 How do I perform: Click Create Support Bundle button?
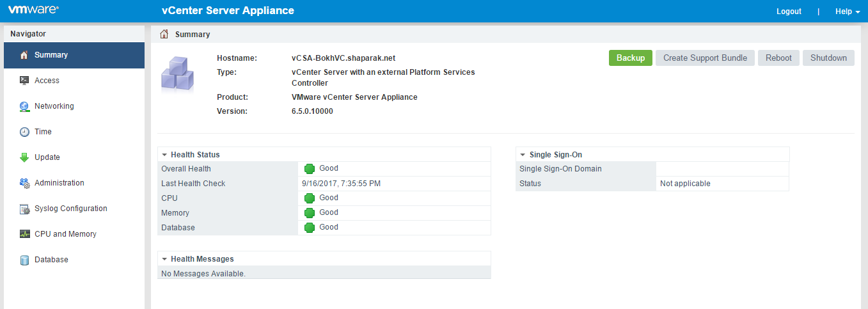[x=705, y=58]
